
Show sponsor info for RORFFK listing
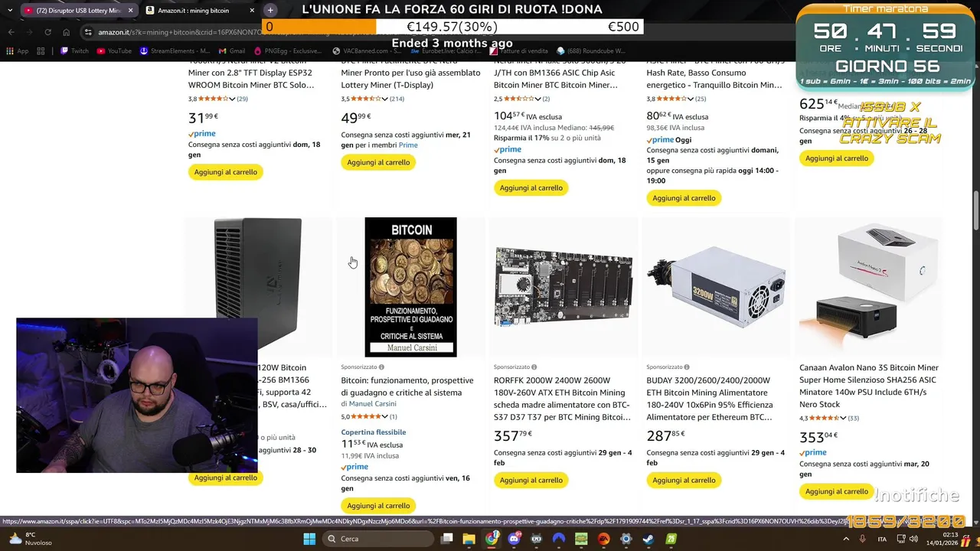534,367
